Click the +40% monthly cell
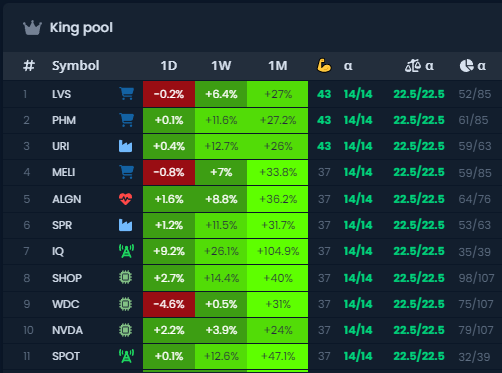 [278, 278]
